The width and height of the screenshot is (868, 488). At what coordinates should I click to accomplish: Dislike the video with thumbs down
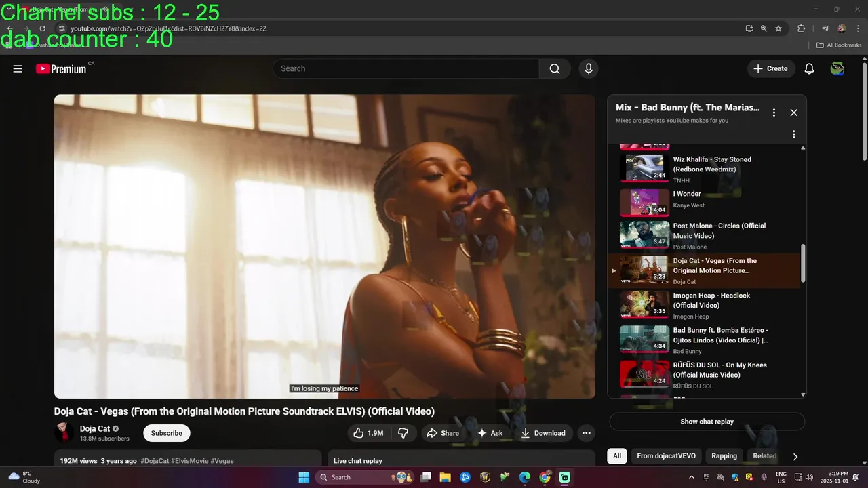[403, 433]
